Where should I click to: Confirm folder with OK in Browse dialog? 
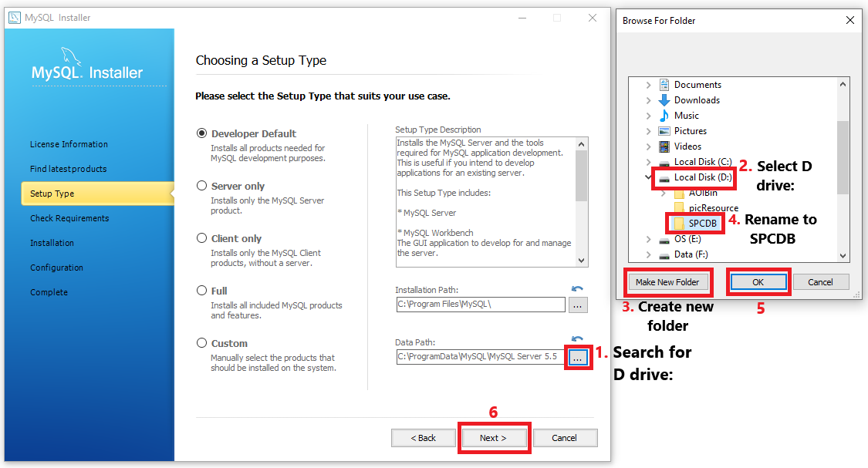pos(758,282)
